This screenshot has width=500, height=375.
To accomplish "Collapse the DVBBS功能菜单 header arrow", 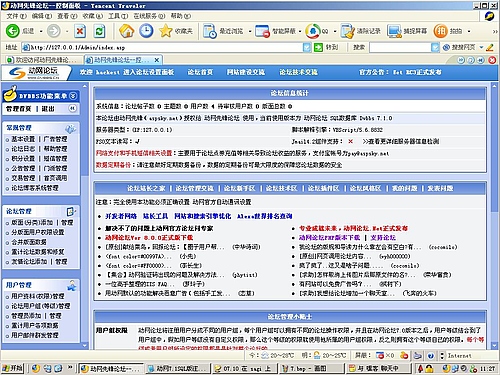I will pos(73,96).
